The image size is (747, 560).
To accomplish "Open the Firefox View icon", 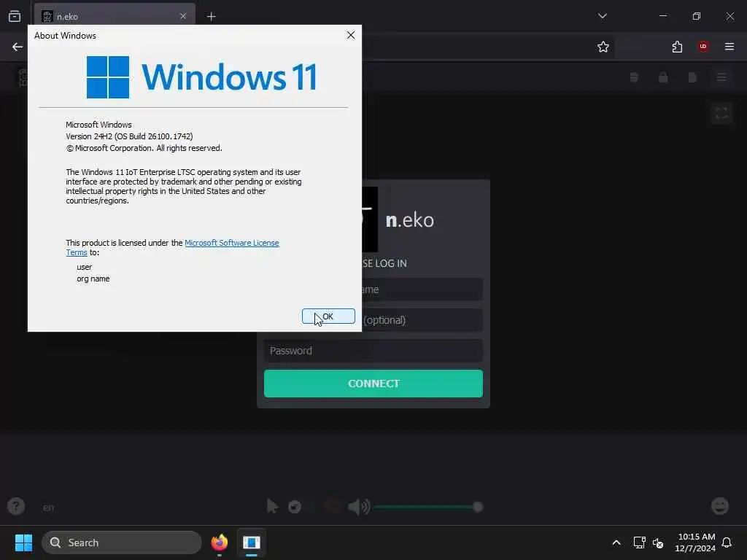I will point(15,16).
